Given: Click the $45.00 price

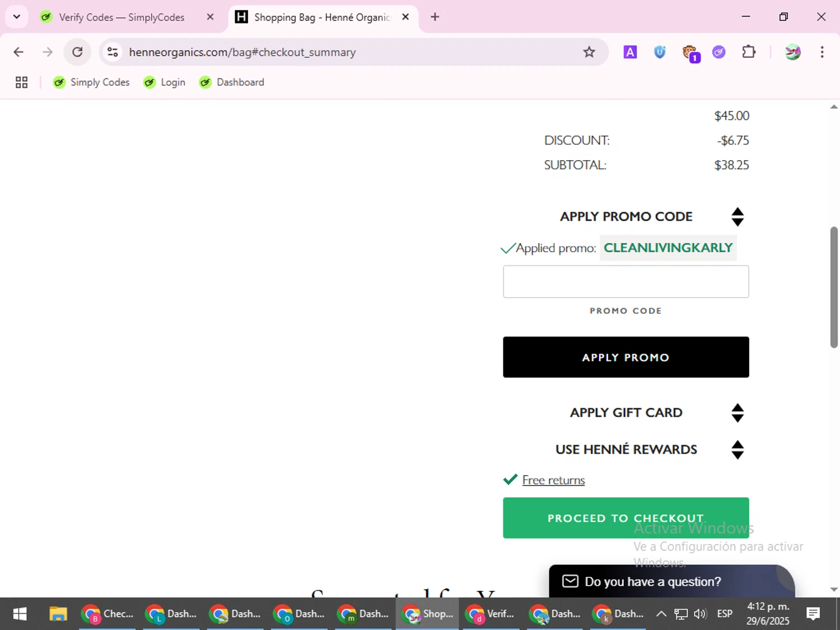Looking at the screenshot, I should tap(731, 116).
